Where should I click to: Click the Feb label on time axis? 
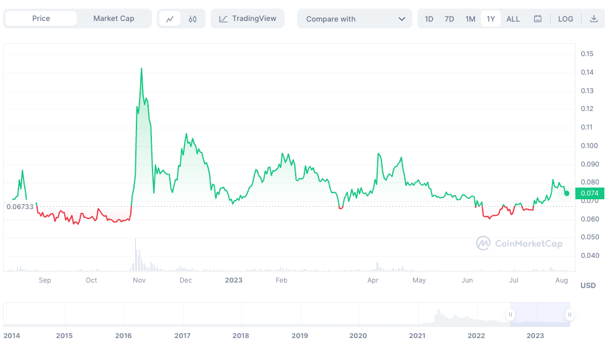tap(282, 280)
